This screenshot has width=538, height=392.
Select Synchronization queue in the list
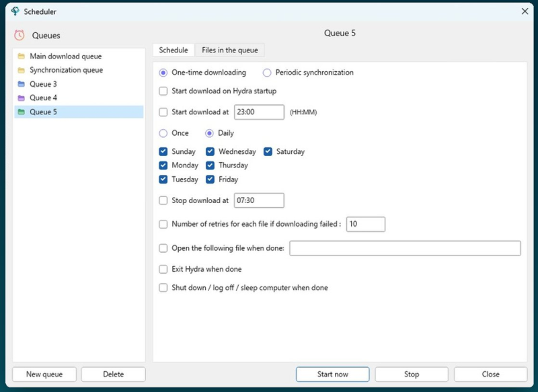(79, 70)
